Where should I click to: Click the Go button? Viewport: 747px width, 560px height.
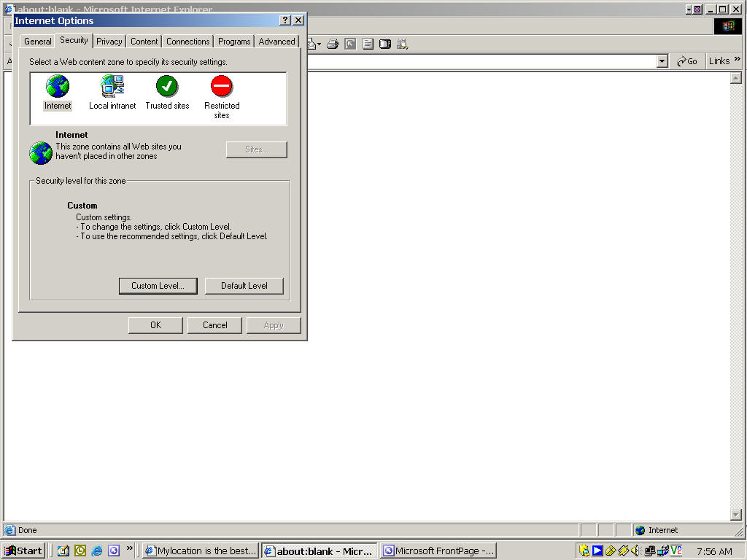pos(687,61)
